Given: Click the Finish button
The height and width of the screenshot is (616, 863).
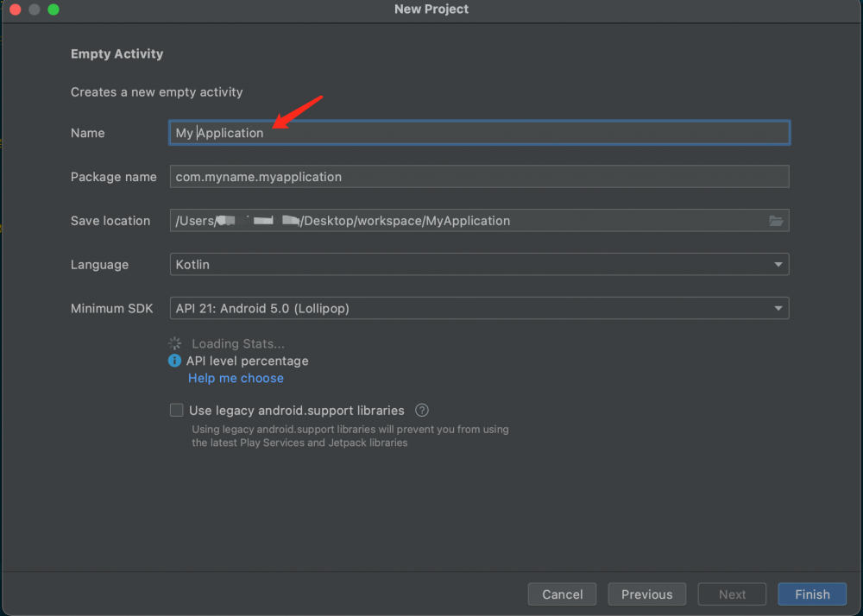Looking at the screenshot, I should [812, 594].
